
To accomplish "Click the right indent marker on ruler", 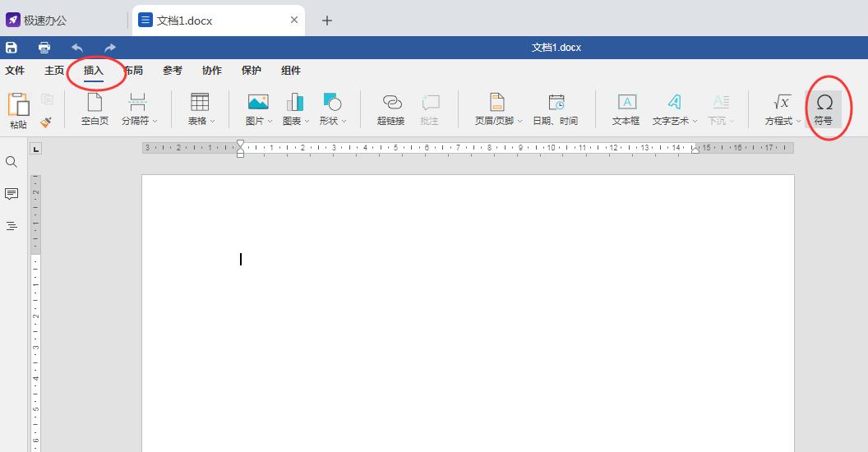I will coord(695,149).
